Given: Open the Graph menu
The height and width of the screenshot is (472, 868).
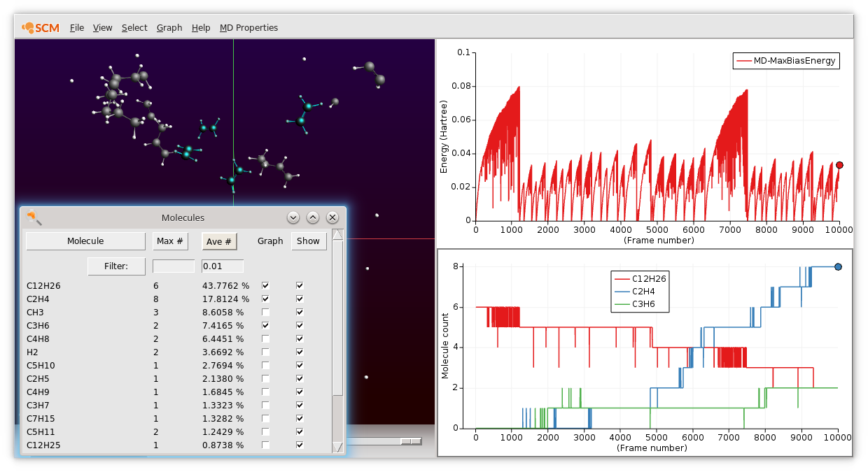Looking at the screenshot, I should (x=169, y=28).
